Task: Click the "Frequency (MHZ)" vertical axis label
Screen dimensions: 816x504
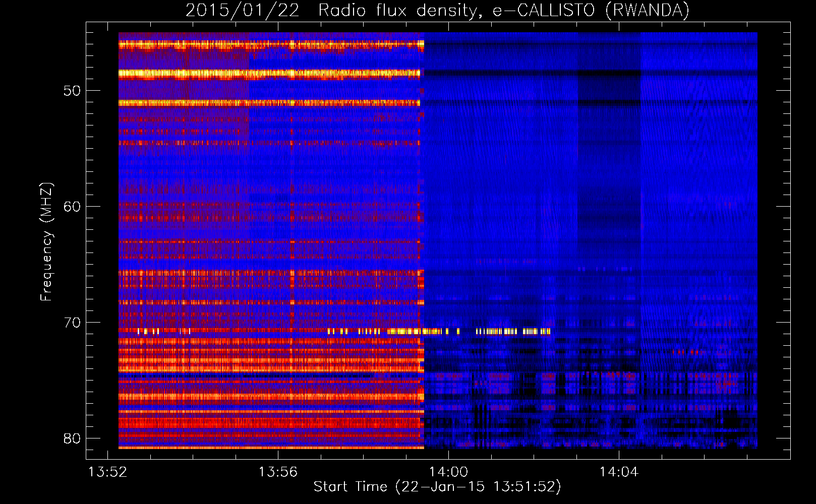Action: click(x=46, y=242)
